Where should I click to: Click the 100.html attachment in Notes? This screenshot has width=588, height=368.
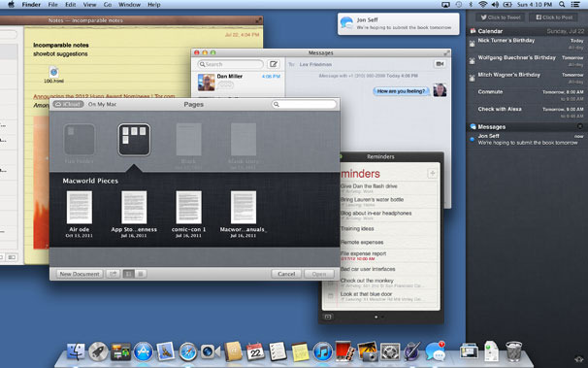pyautogui.click(x=53, y=75)
